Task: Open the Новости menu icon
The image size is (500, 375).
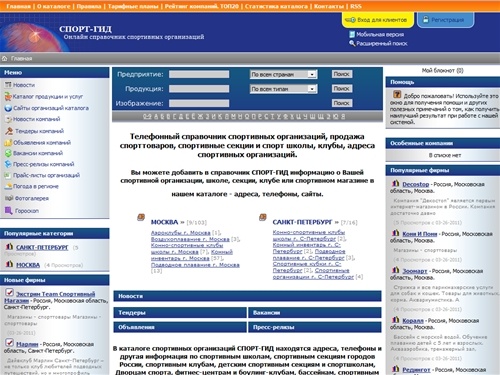Action: click(8, 85)
